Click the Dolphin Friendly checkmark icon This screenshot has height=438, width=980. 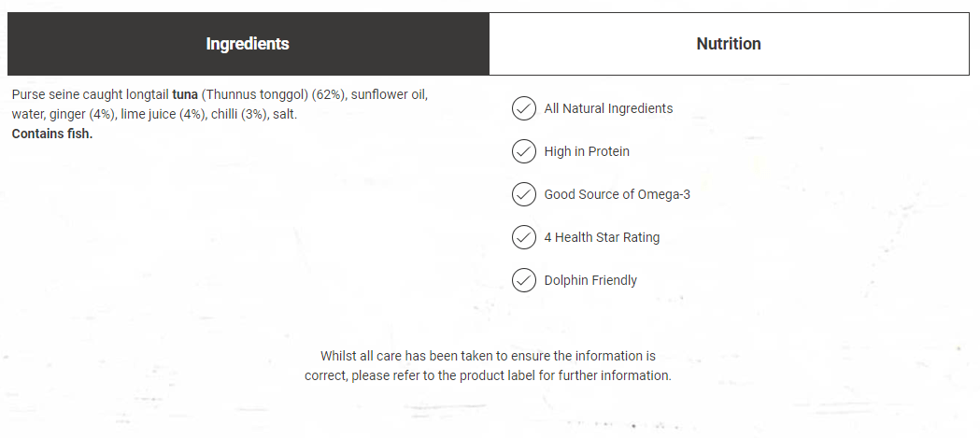pos(524,280)
